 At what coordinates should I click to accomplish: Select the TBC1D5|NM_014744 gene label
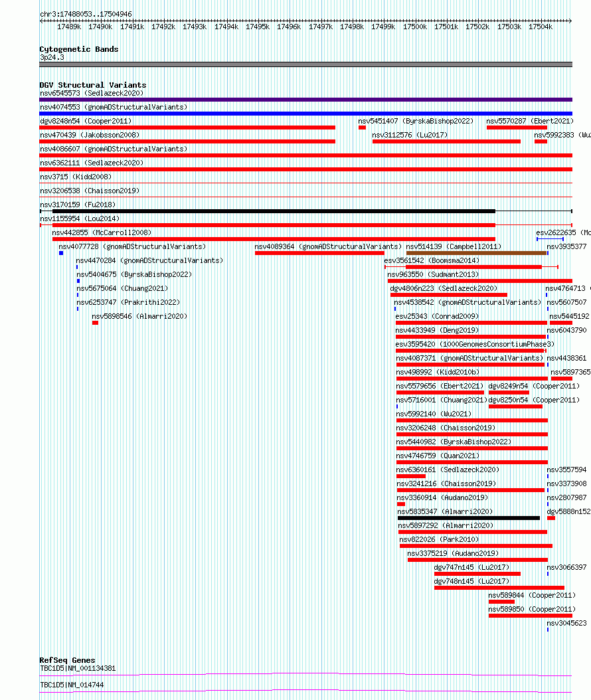(x=72, y=685)
